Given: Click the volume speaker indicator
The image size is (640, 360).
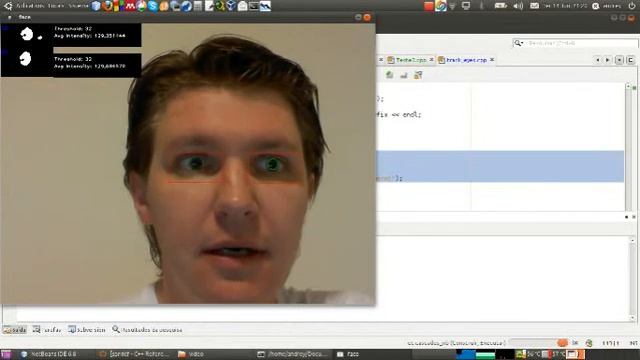Looking at the screenshot, I should pos(518,6).
